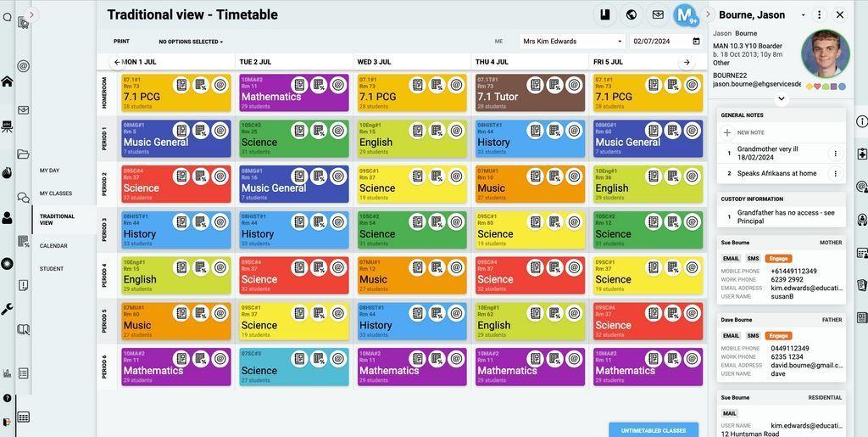
Task: Click the email @ icon on Tuesday Mathematics homeroom
Action: tap(337, 85)
